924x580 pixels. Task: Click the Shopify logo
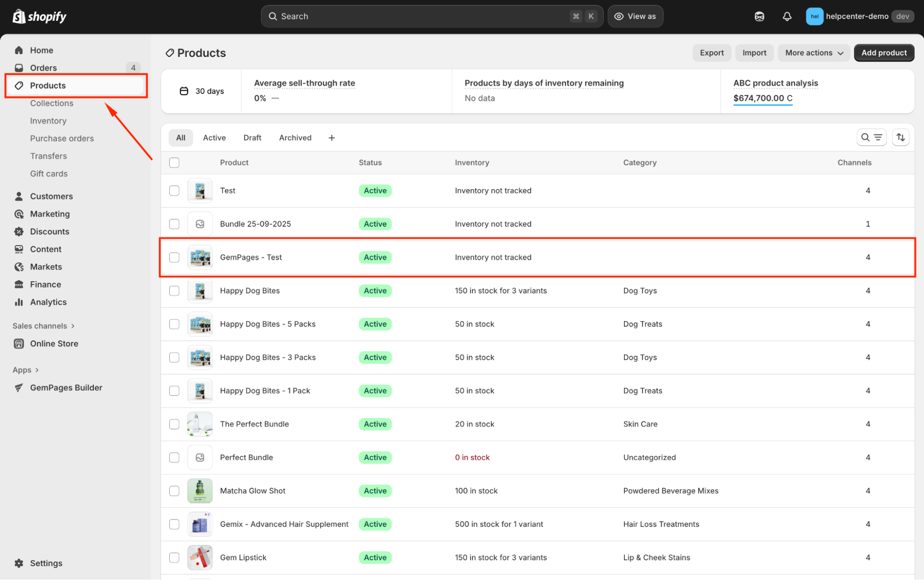point(40,17)
